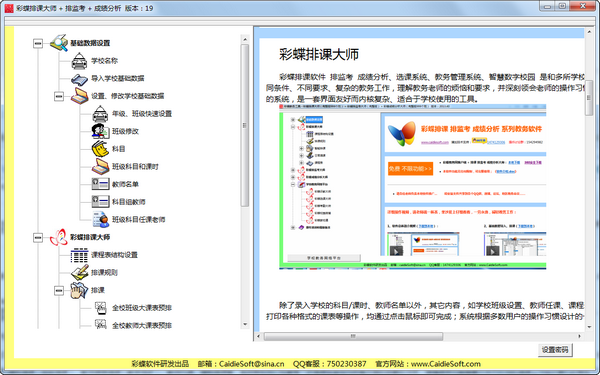The image size is (600, 375).
Task: Click the tree panel scroll-down arrow
Action: click(x=245, y=324)
